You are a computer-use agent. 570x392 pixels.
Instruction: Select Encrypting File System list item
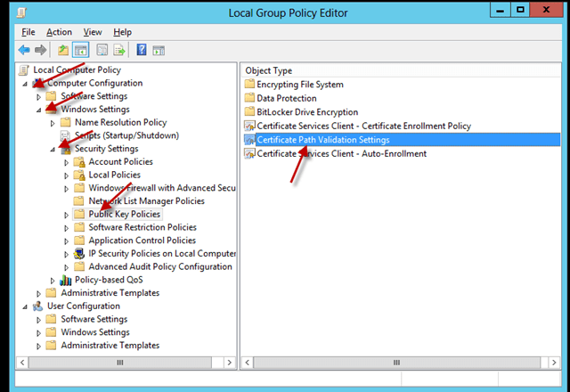(x=300, y=85)
